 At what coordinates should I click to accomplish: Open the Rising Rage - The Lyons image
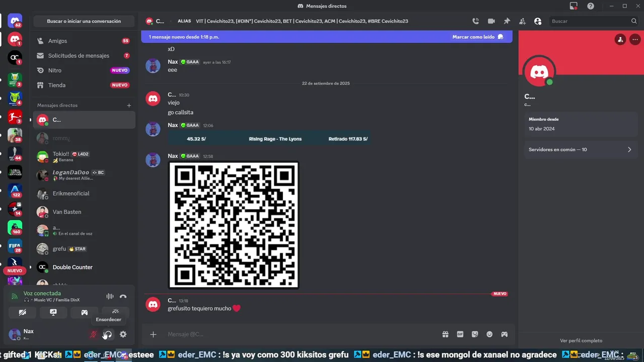[269, 139]
